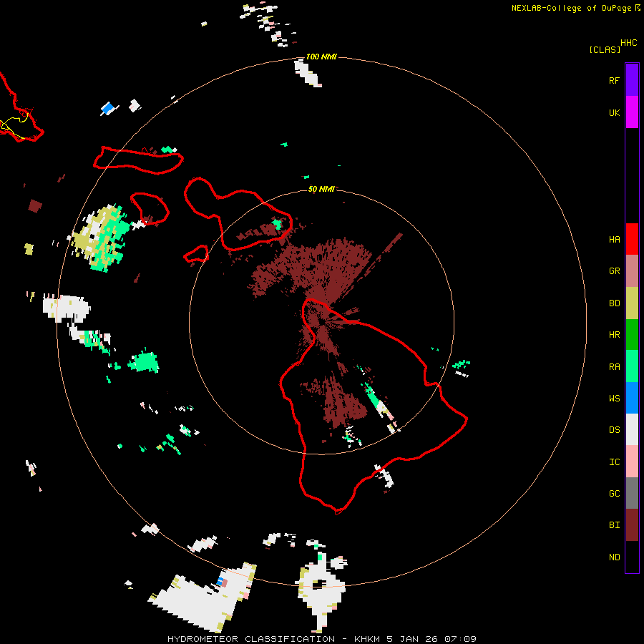Click the BD legend label
Viewport: 644px width, 644px height.
[614, 303]
